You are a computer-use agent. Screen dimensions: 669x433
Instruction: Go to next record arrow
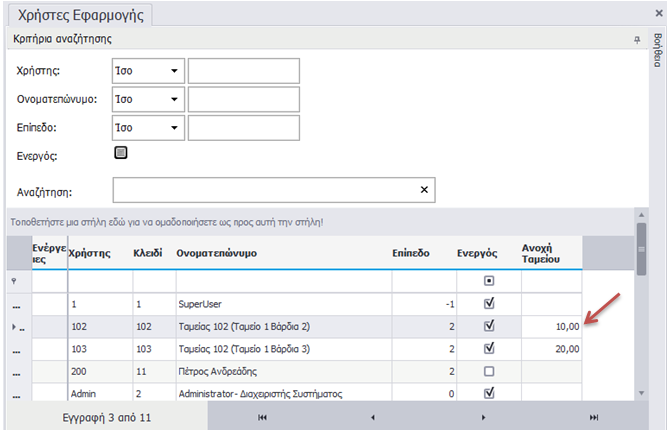tap(483, 417)
